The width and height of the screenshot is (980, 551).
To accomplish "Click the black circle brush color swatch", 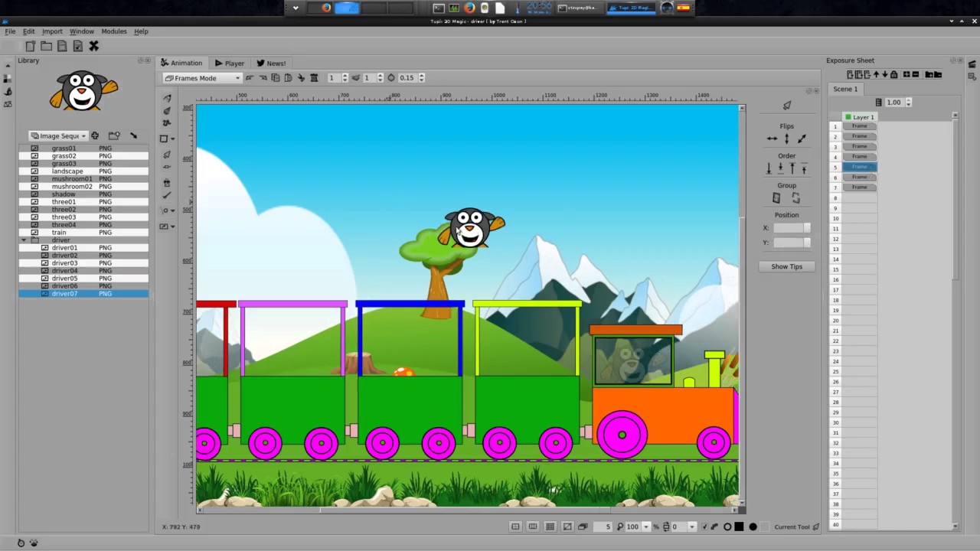I will point(753,527).
